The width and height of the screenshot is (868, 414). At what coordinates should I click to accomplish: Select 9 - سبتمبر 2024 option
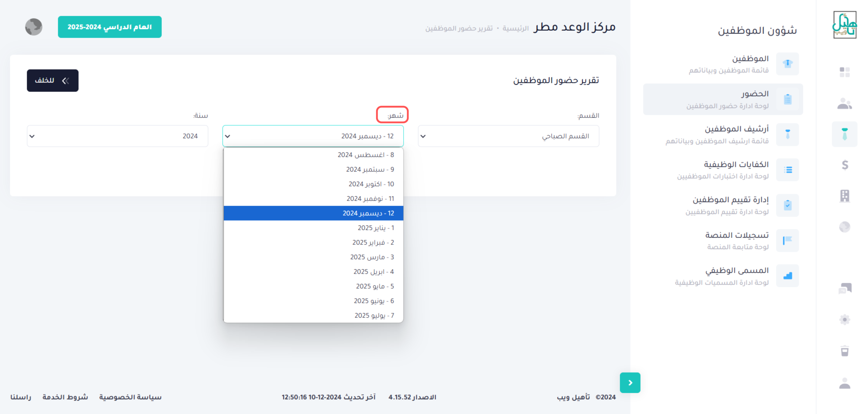click(313, 169)
